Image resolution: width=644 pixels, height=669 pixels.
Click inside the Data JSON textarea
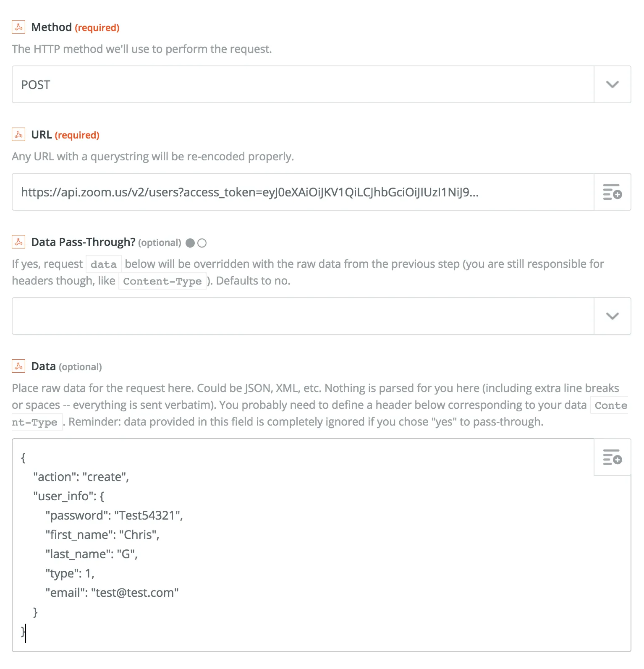coord(378,546)
